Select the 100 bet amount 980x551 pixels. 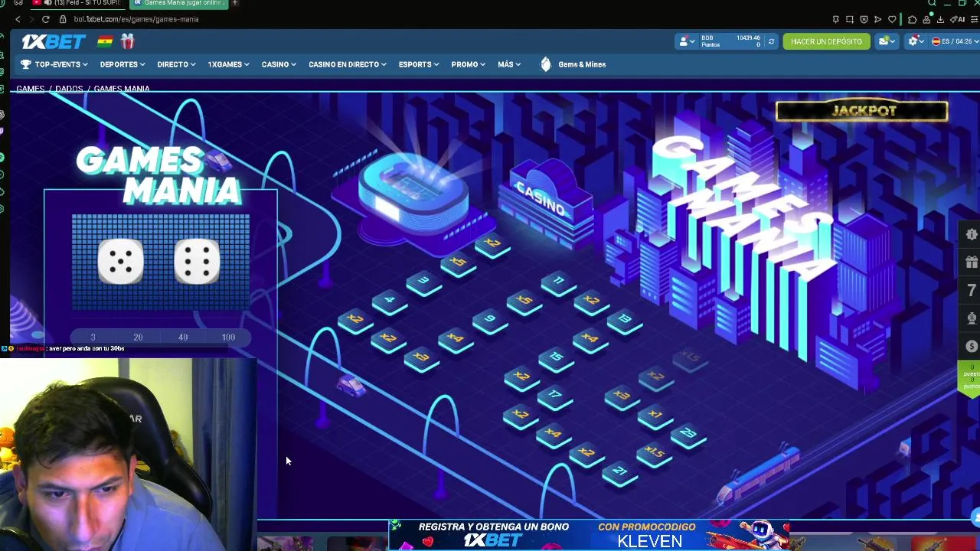tap(228, 337)
